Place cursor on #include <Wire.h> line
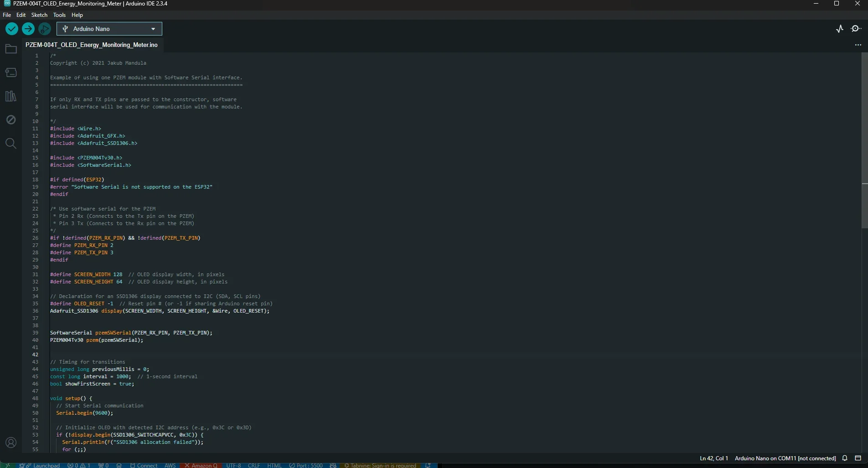The height and width of the screenshot is (468, 868). click(76, 129)
